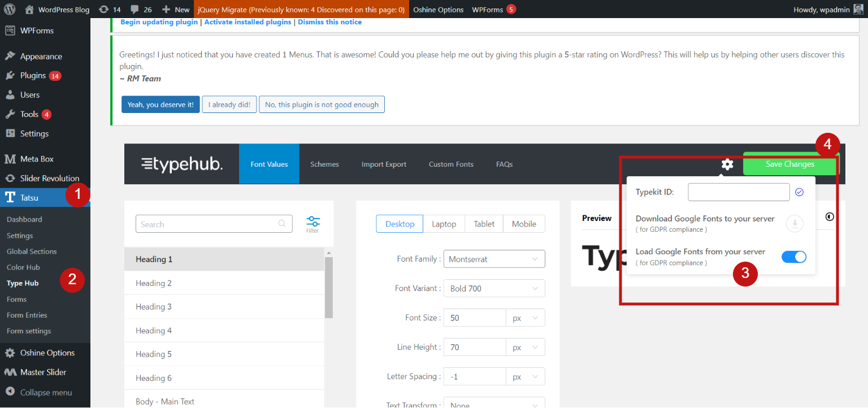The height and width of the screenshot is (408, 868).
Task: Open the Tools sidebar menu
Action: pyautogui.click(x=45, y=114)
